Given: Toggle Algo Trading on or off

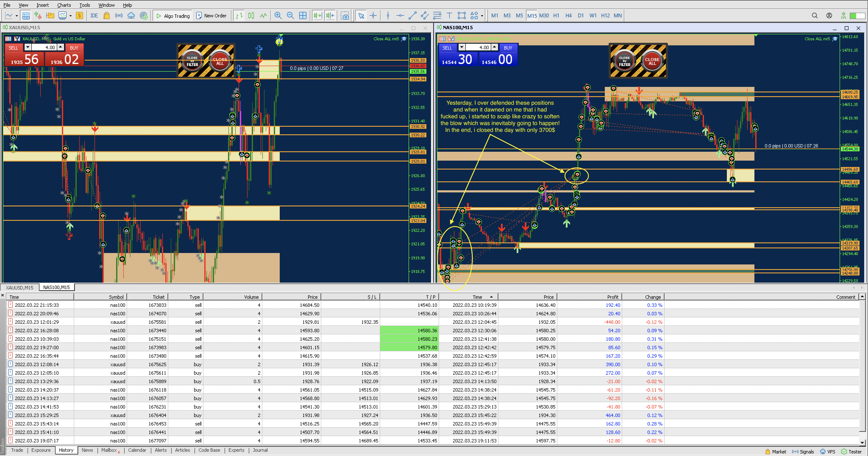Looking at the screenshot, I should pos(173,15).
